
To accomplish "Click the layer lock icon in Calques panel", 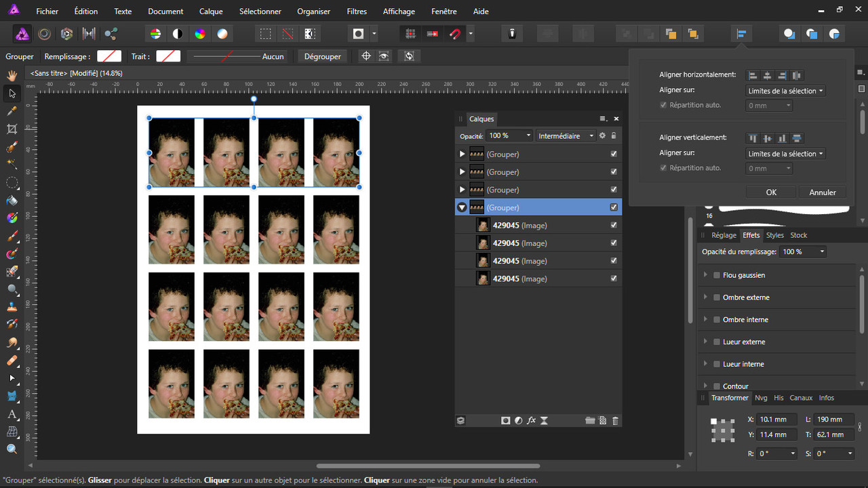I will click(x=614, y=136).
